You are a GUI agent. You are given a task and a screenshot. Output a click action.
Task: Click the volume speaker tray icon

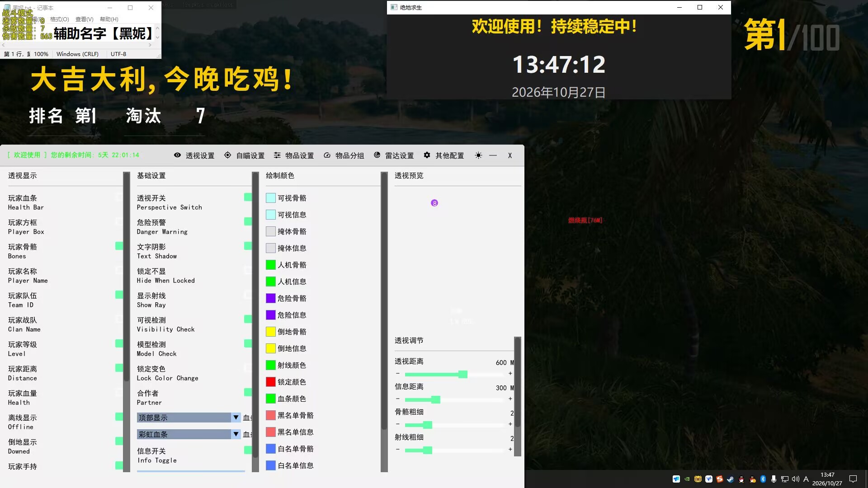click(x=795, y=479)
